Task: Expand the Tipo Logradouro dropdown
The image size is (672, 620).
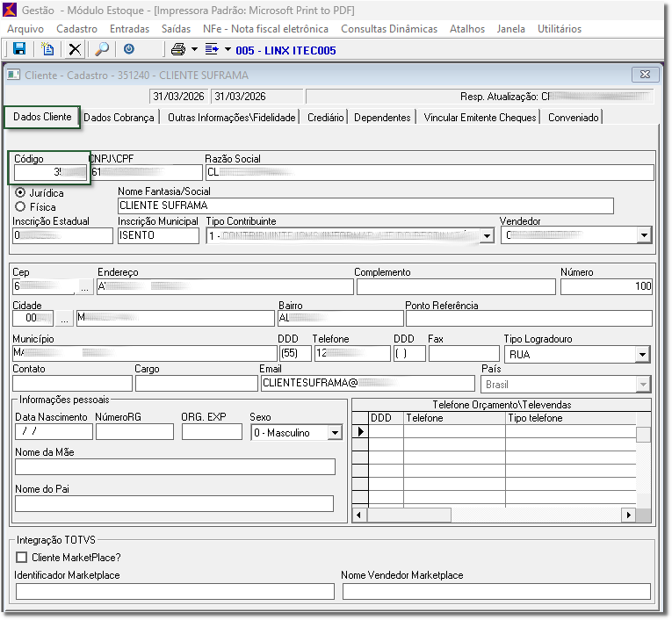Action: (x=642, y=354)
